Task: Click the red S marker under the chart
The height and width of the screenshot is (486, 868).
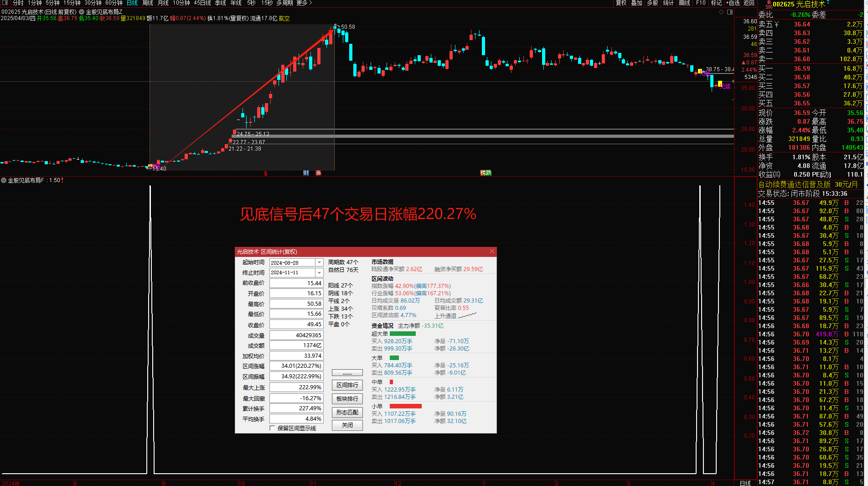Action: (265, 173)
